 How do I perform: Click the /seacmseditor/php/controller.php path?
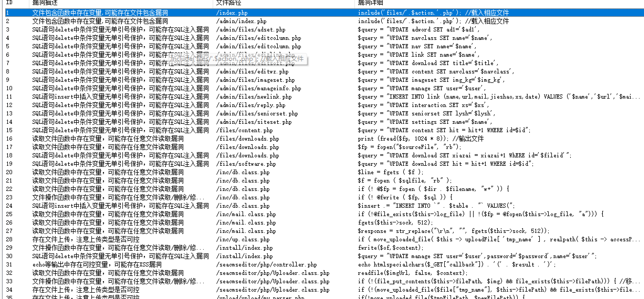[266, 264]
